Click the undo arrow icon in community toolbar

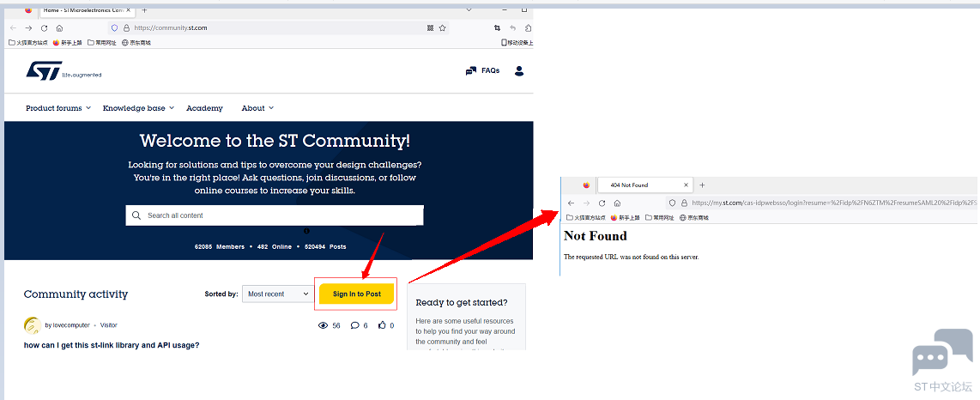513,28
